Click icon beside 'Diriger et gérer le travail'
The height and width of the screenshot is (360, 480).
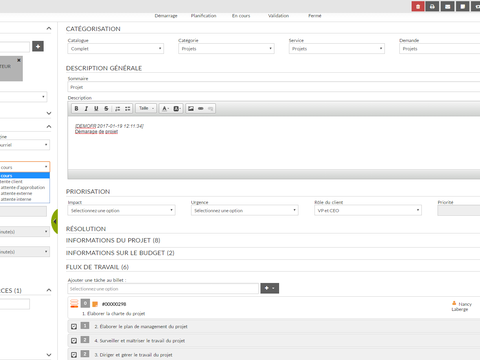74,355
